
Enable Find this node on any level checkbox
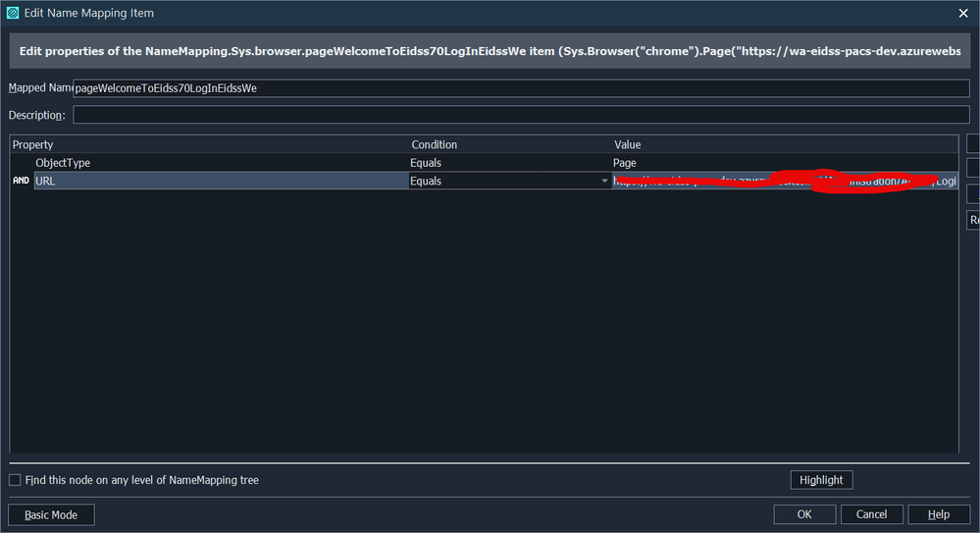coord(15,480)
